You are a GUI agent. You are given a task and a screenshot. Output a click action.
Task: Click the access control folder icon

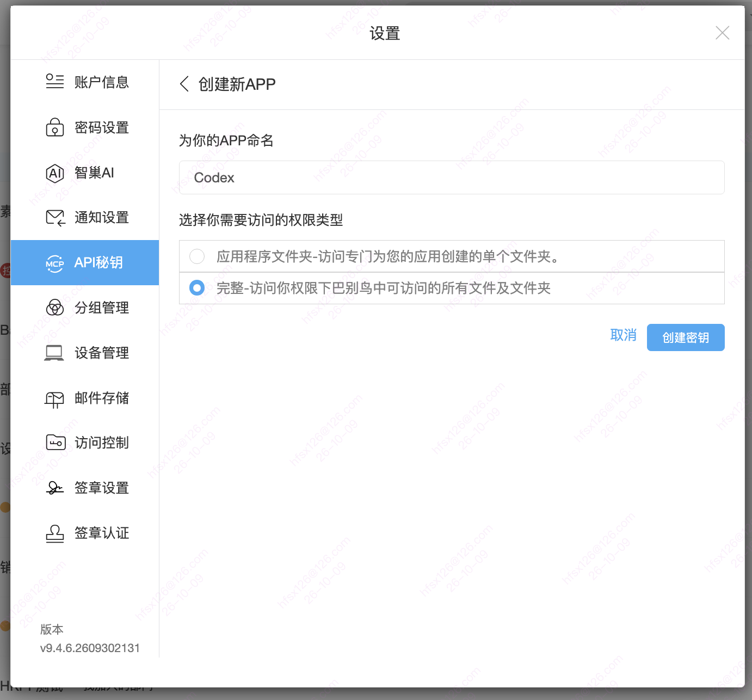[x=56, y=443]
